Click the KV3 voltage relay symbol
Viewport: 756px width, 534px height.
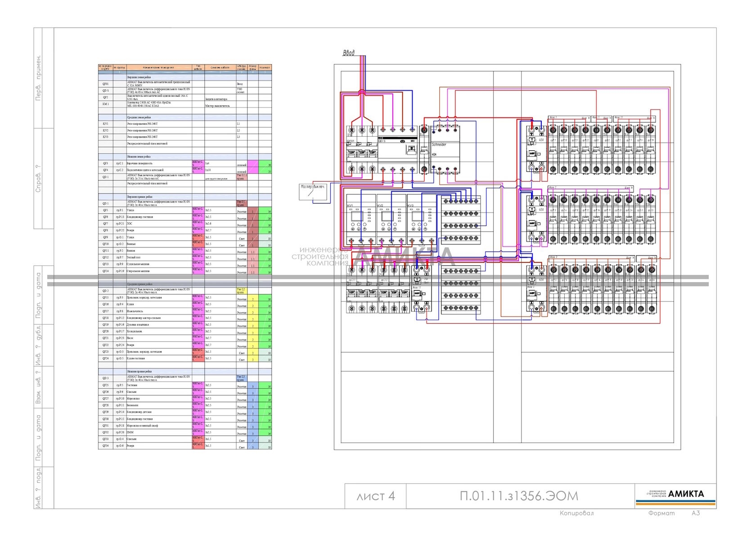(x=421, y=220)
